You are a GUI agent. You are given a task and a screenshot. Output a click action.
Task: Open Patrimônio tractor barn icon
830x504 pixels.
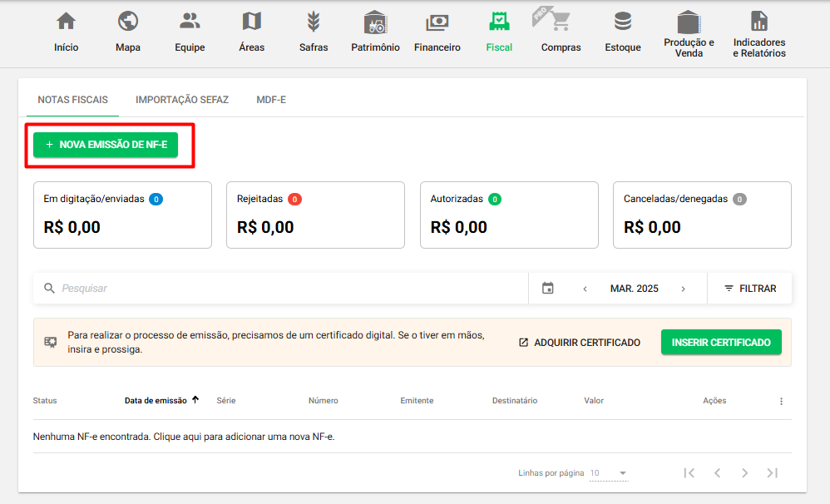tap(375, 22)
